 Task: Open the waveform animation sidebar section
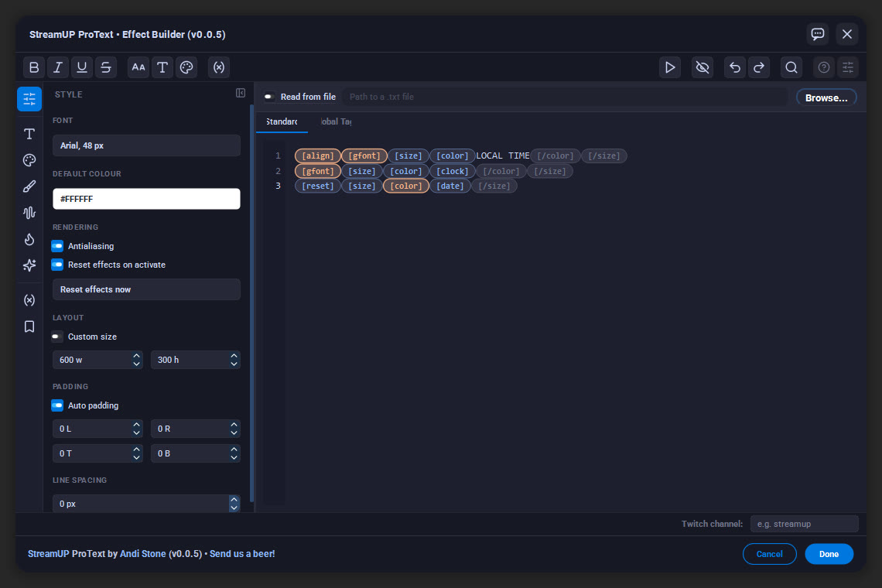[x=29, y=213]
